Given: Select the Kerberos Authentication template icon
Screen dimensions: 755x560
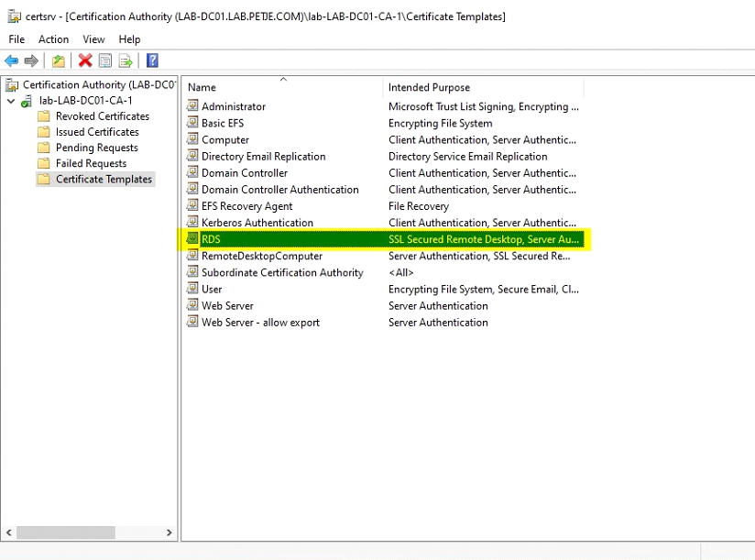Looking at the screenshot, I should (192, 223).
